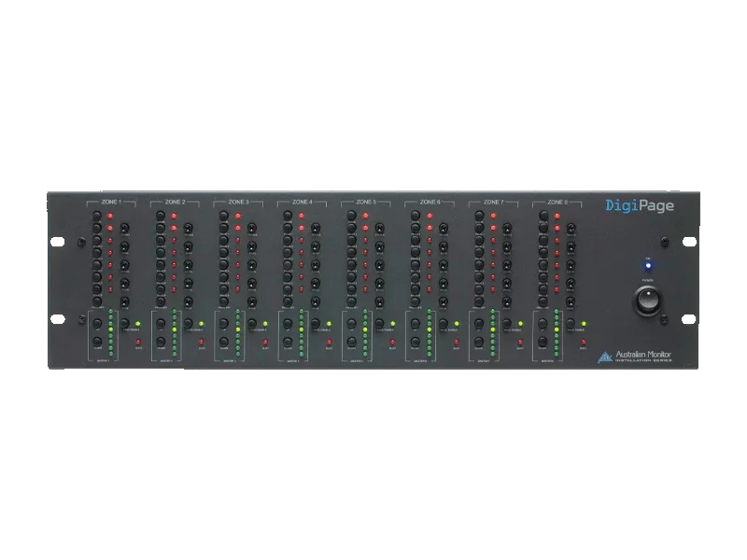Click the DigiPage logo
The width and height of the screenshot is (747, 560).
[640, 205]
